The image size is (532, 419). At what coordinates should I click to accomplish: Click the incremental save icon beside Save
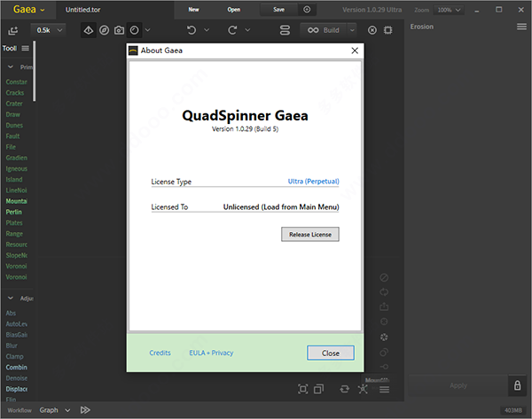[x=307, y=10]
